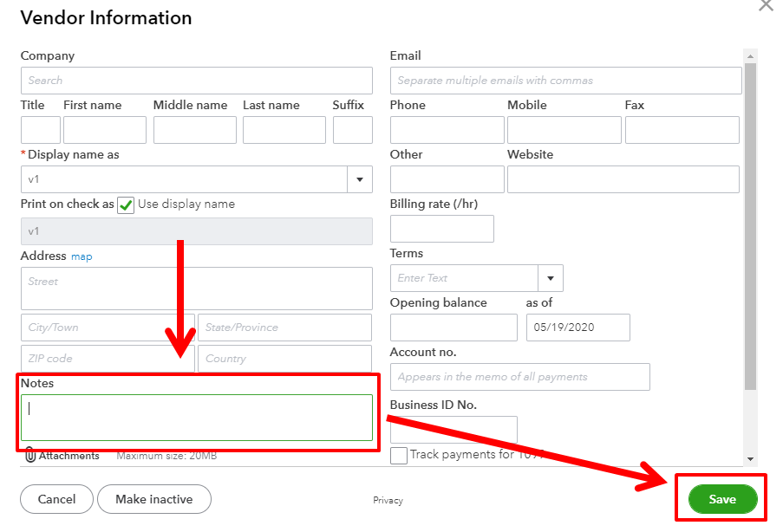Screen dimensions: 783x532
Task: Click the Email input field
Action: point(565,81)
